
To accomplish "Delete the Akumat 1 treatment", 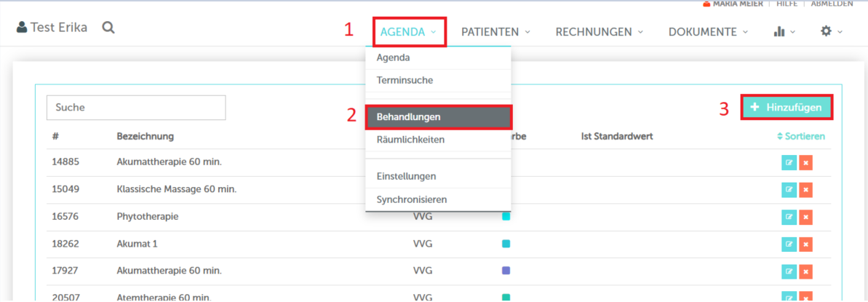I will [x=805, y=244].
